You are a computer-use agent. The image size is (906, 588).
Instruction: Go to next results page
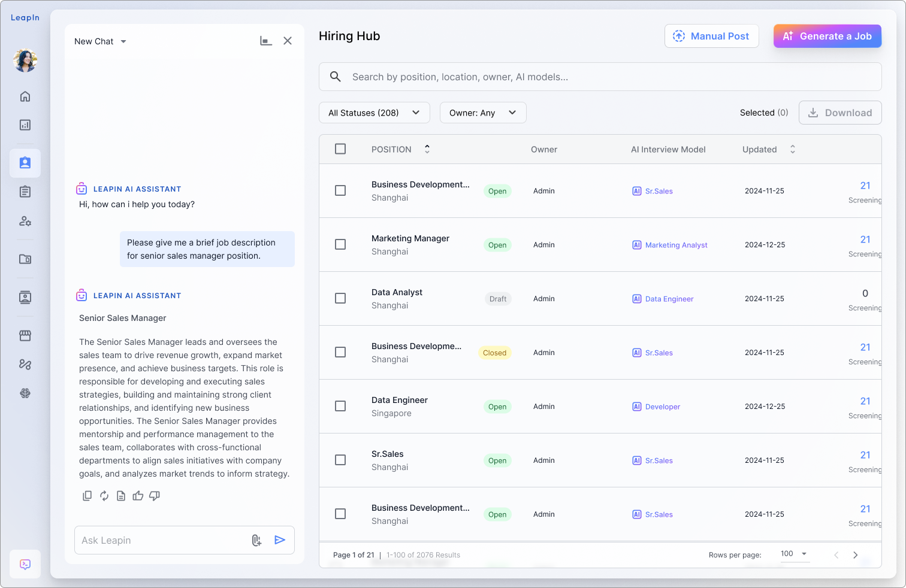[856, 555]
